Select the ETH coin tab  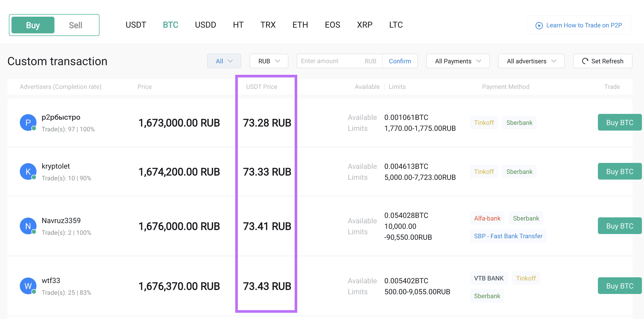300,25
